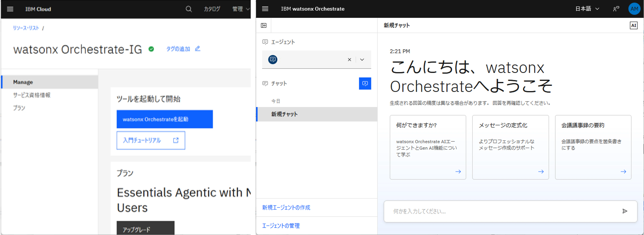Click the 2:21 PM timestamp
This screenshot has height=235, width=644.
(400, 51)
